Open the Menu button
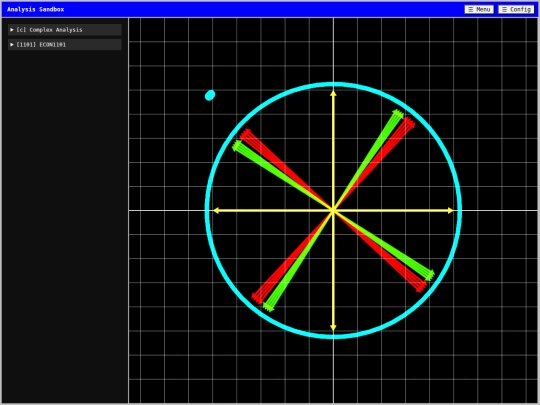The width and height of the screenshot is (540, 405). click(479, 10)
